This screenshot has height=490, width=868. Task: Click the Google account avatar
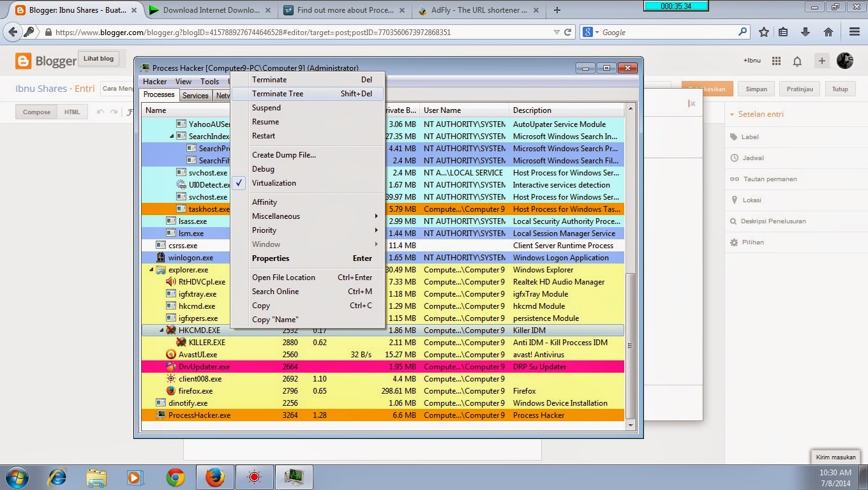coord(845,61)
